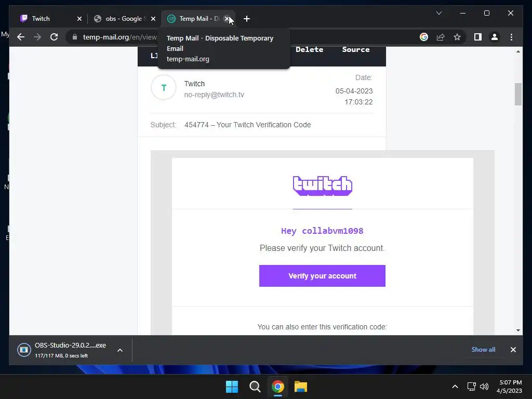Click Chrome icon in taskbar

(277, 387)
